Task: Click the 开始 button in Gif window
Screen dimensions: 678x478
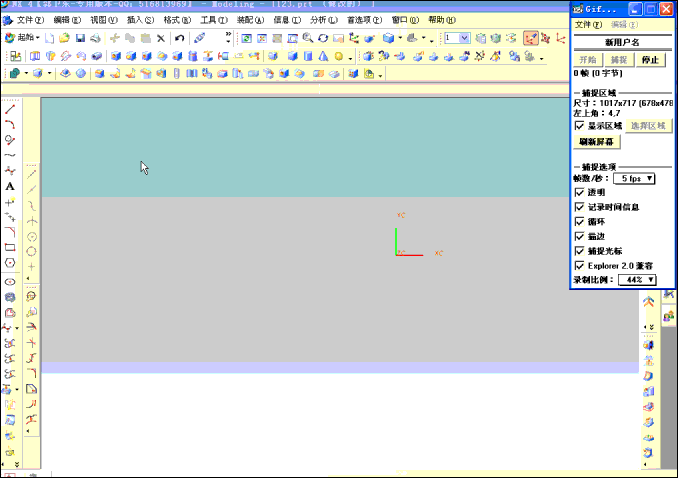Action: [588, 60]
